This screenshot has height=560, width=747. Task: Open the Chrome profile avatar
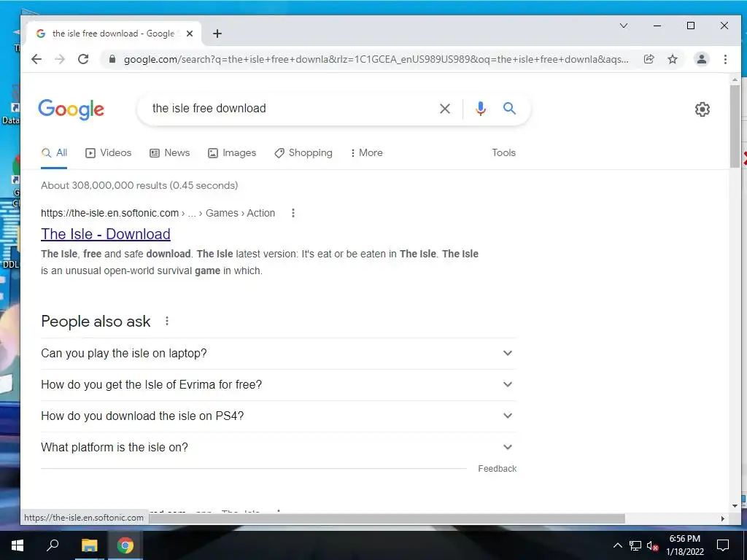coord(701,59)
